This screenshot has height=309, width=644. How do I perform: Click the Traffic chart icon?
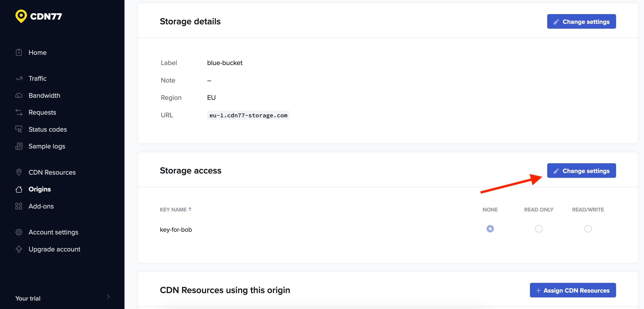pyautogui.click(x=19, y=79)
